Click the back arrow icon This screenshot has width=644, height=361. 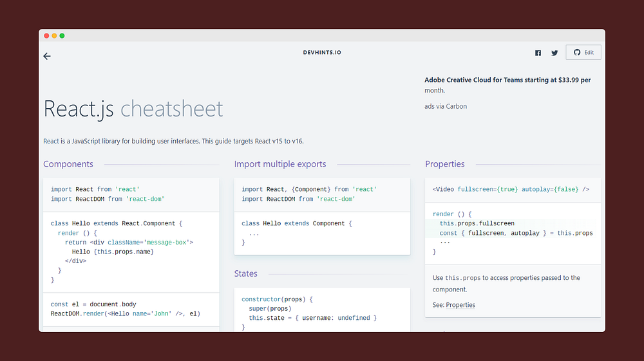click(x=47, y=56)
